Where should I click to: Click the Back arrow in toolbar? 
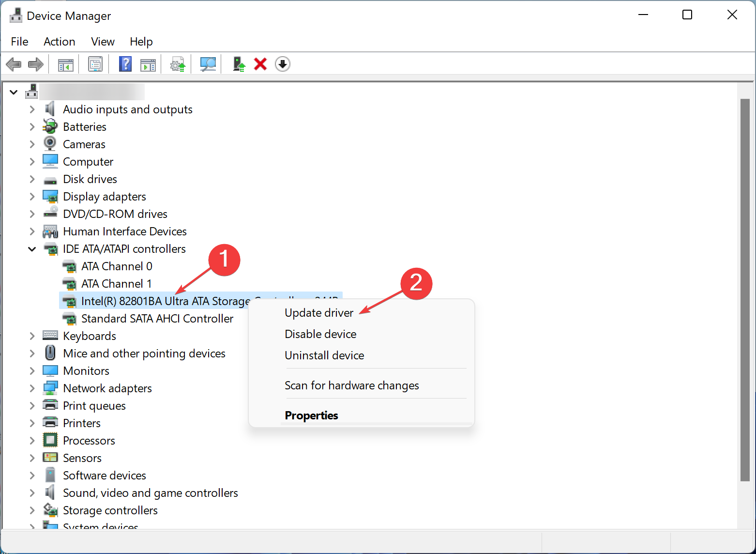[x=14, y=64]
